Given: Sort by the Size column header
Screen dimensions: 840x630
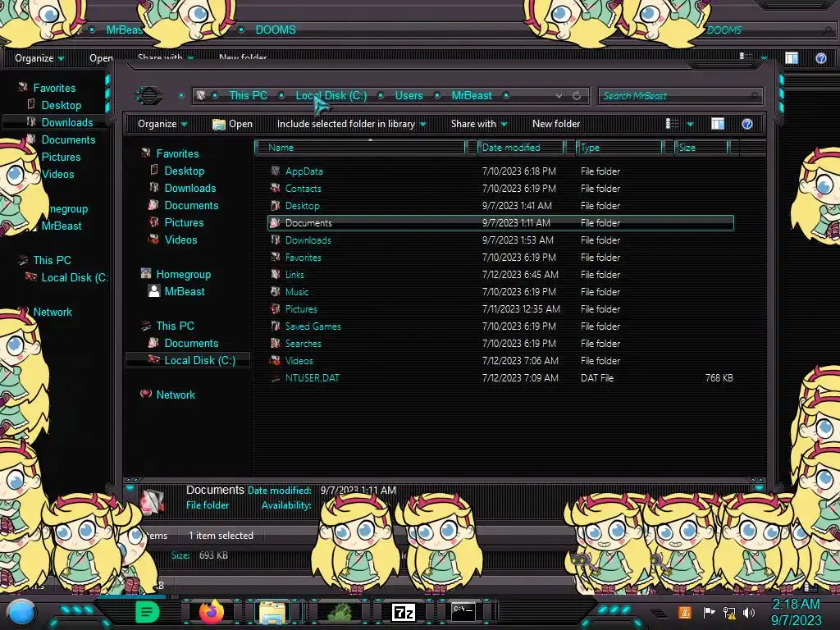Looking at the screenshot, I should point(701,148).
